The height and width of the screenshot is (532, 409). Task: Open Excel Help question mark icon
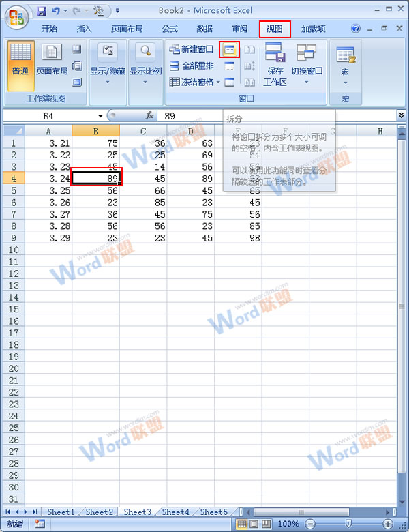point(355,29)
